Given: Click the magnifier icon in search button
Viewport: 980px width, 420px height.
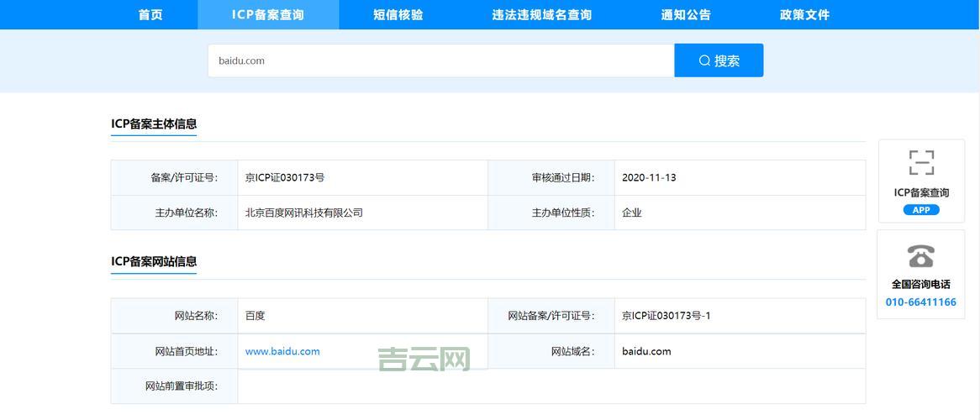Looking at the screenshot, I should [x=704, y=60].
